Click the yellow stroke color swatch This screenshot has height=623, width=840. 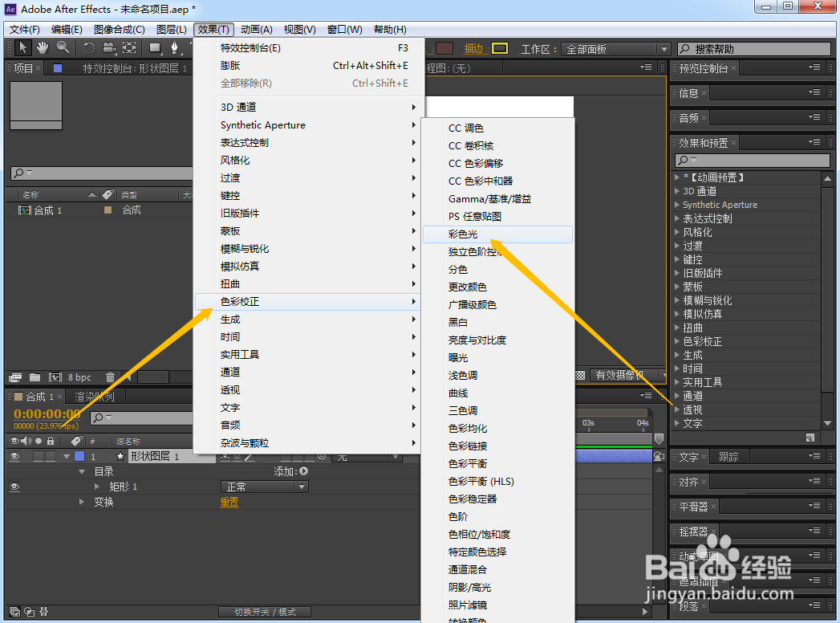(500, 49)
